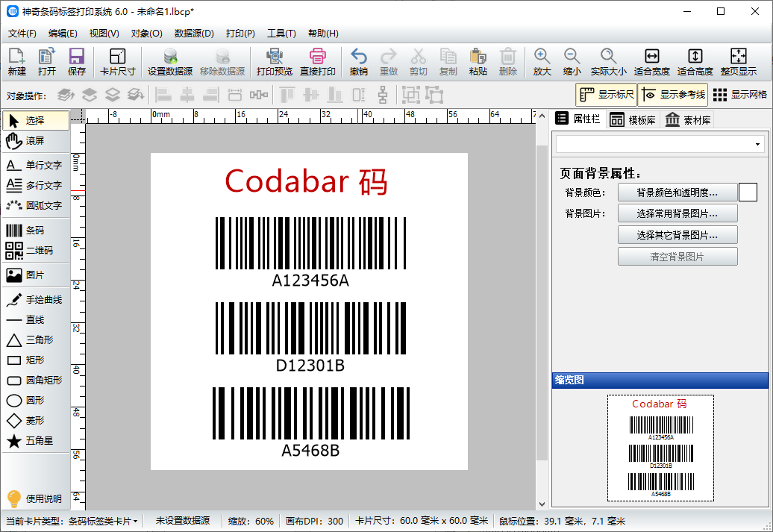Select the 五角星 star shape tool
773x532 pixels.
point(34,441)
